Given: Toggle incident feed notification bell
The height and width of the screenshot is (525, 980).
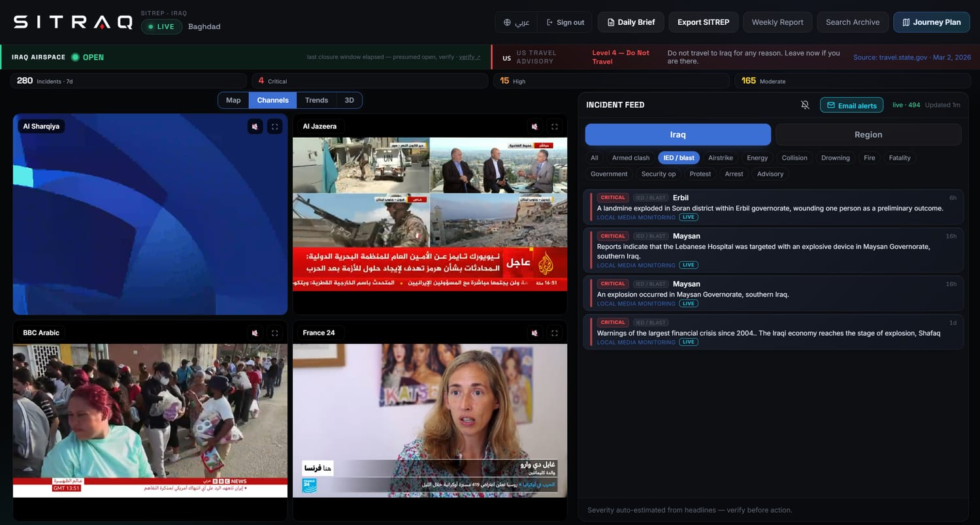Looking at the screenshot, I should coord(805,105).
